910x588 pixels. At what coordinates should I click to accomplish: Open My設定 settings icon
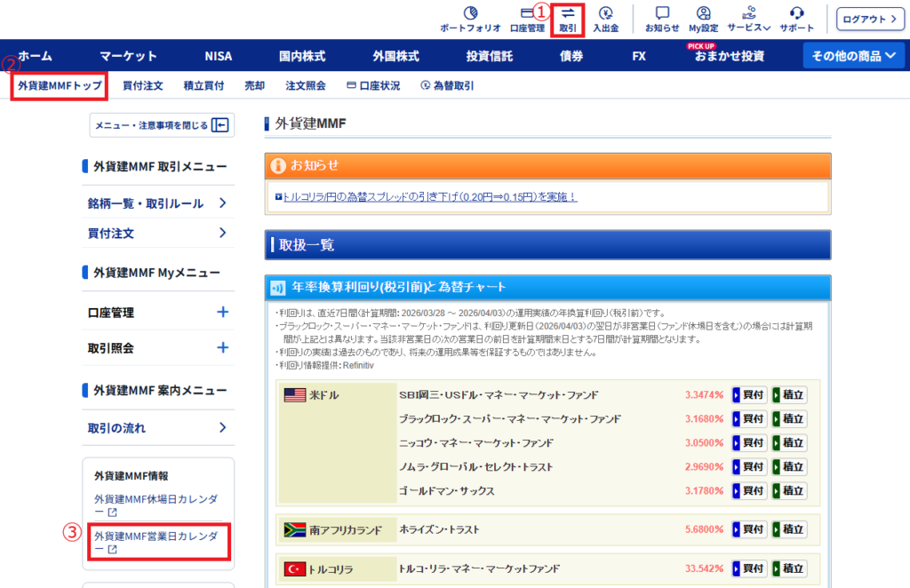tap(704, 16)
